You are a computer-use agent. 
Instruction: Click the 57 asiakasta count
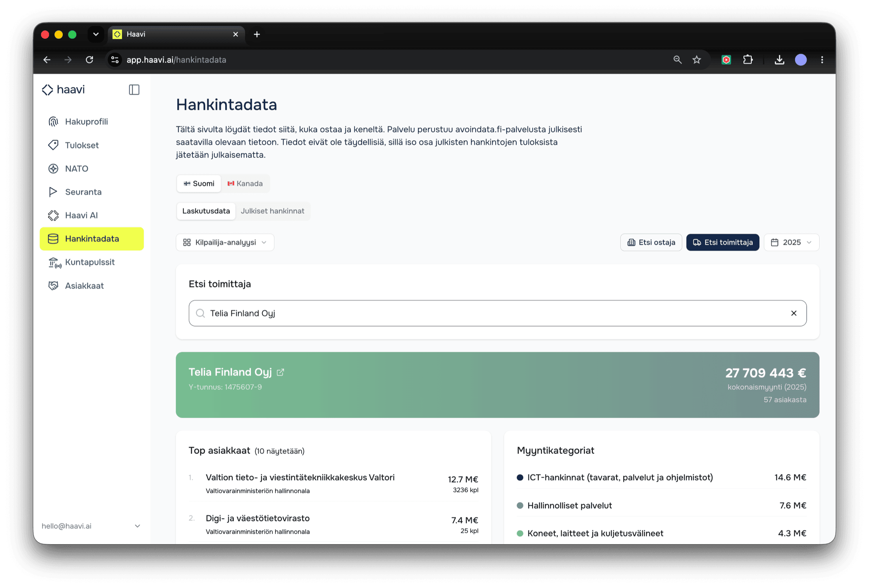tap(785, 400)
